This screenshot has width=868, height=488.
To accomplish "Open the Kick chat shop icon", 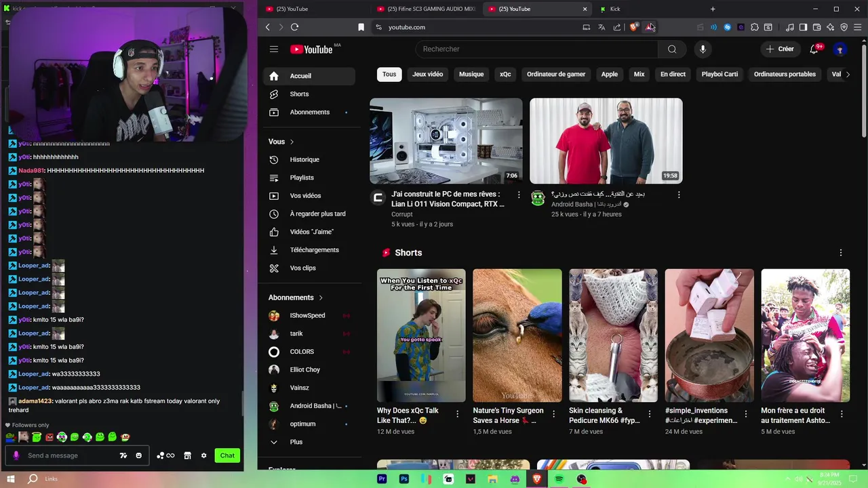I will point(188,455).
